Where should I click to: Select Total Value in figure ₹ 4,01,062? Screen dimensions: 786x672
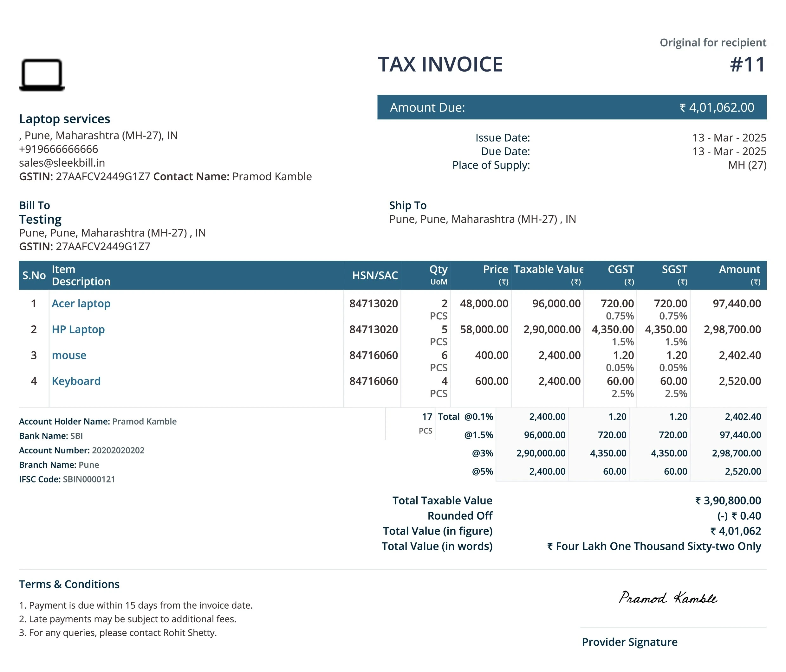736,531
